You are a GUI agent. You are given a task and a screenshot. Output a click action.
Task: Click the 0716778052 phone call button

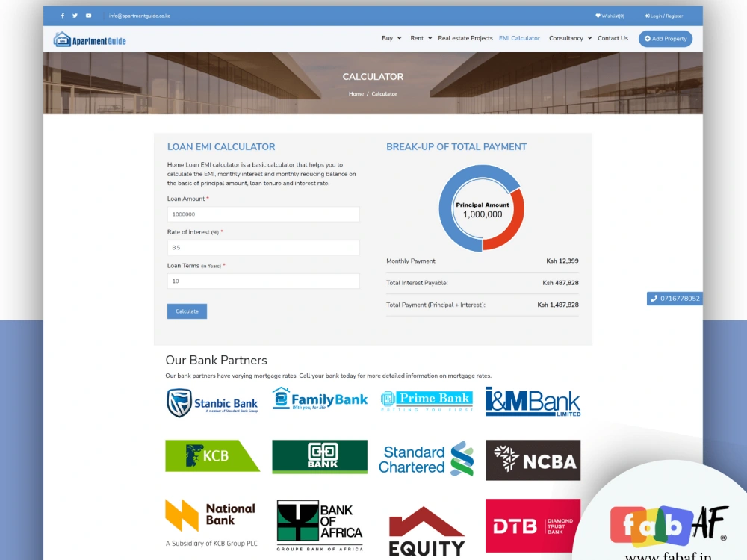pyautogui.click(x=675, y=299)
